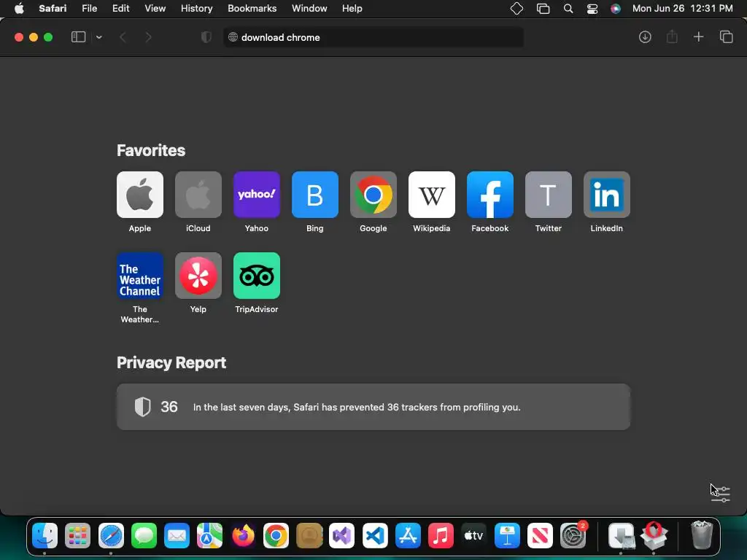Open the Google favorite
Viewport: 747px width, 560px height.
pos(373,195)
